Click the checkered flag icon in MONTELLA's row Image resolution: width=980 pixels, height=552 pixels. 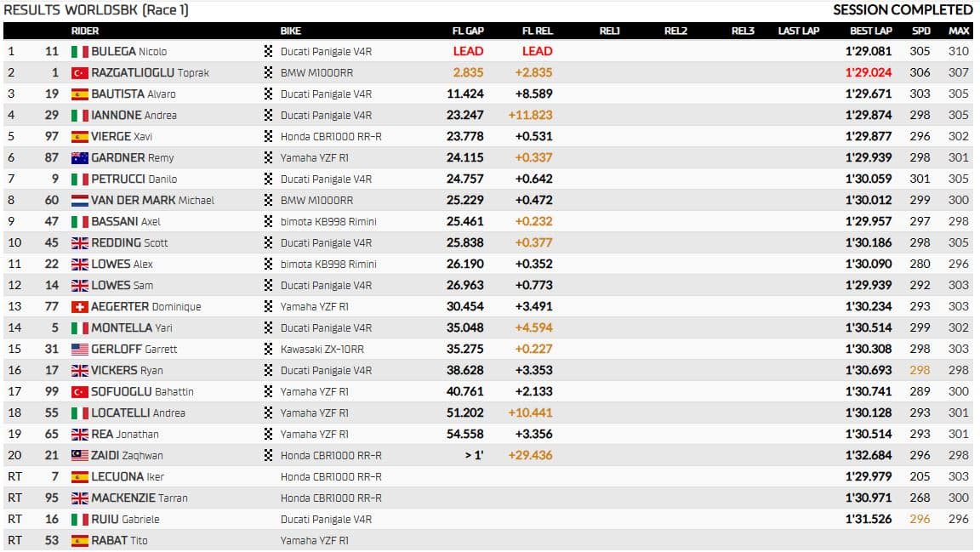point(268,327)
